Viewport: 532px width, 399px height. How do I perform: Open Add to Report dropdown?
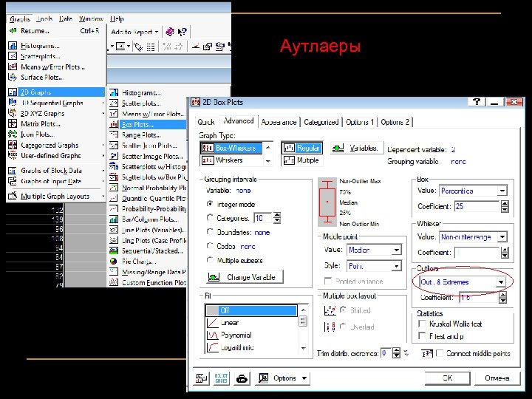134,32
